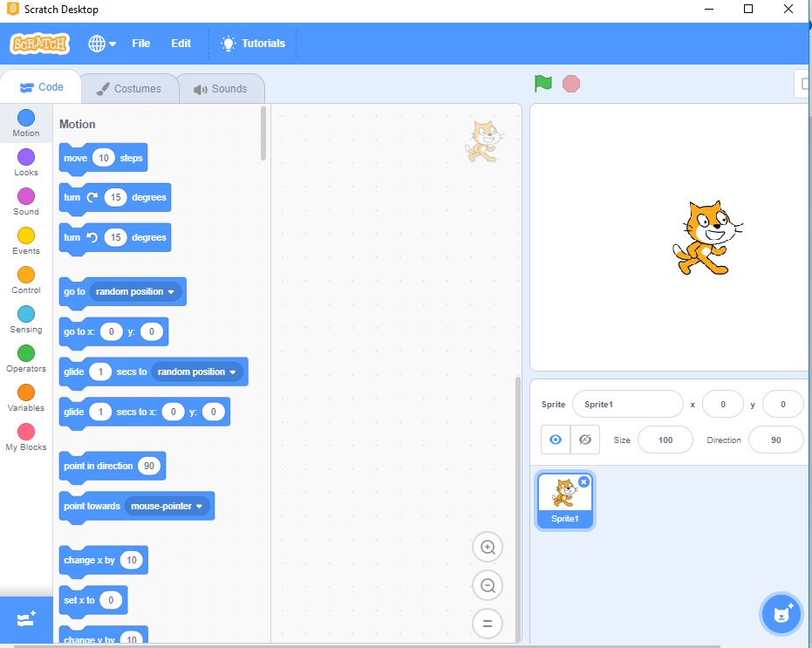Select the Variables block category
Viewport: 812px width, 648px height.
point(26,399)
